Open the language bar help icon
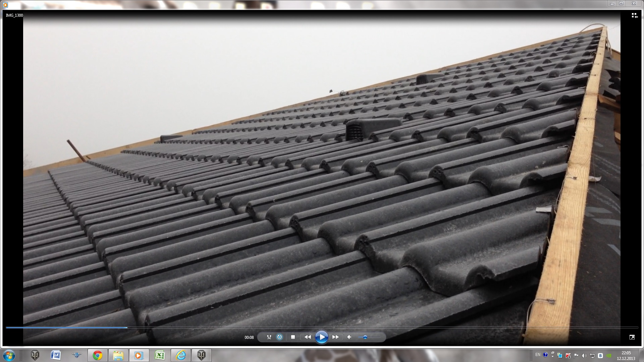 point(545,355)
